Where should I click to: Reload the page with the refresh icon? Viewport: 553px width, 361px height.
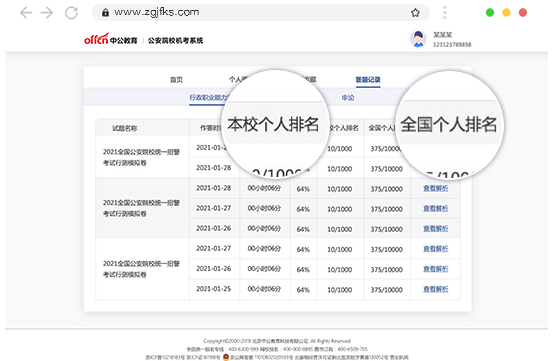point(71,13)
